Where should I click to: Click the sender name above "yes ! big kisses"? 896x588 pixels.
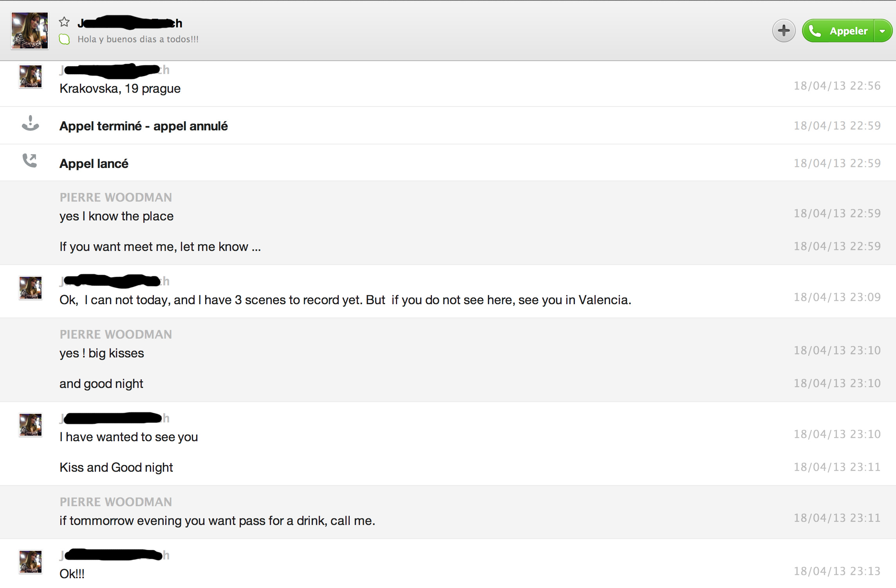coord(116,334)
